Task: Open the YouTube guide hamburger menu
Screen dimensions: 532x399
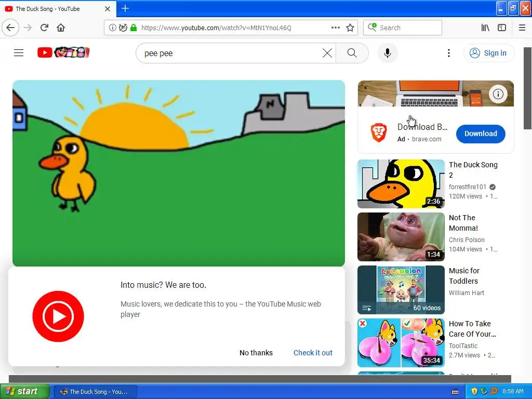Action: [19, 53]
